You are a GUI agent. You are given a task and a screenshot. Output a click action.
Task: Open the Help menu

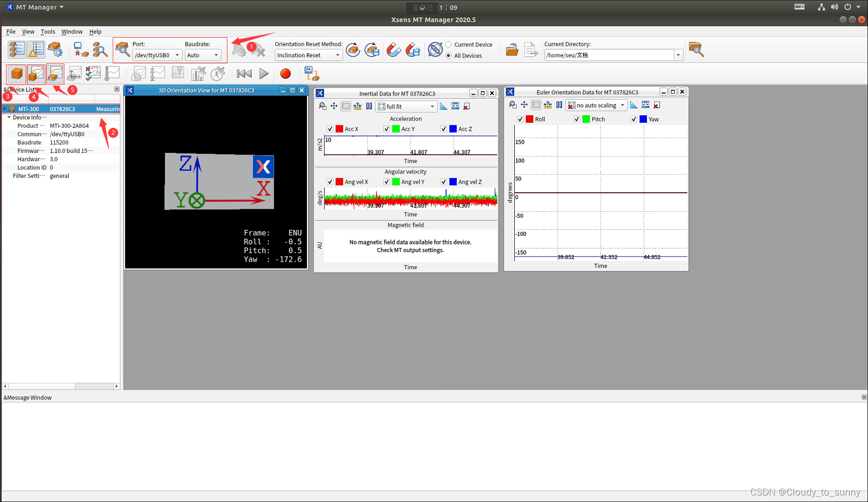click(x=95, y=32)
